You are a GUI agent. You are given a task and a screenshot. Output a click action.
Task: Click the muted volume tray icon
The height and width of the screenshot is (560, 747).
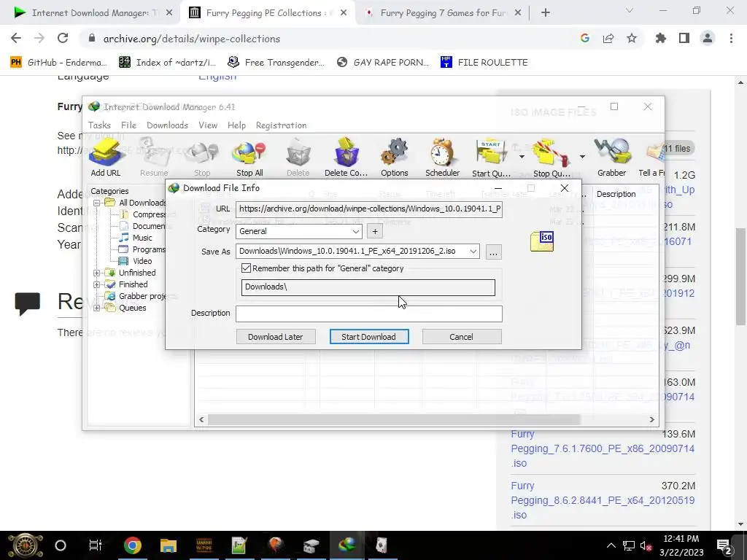click(646, 545)
